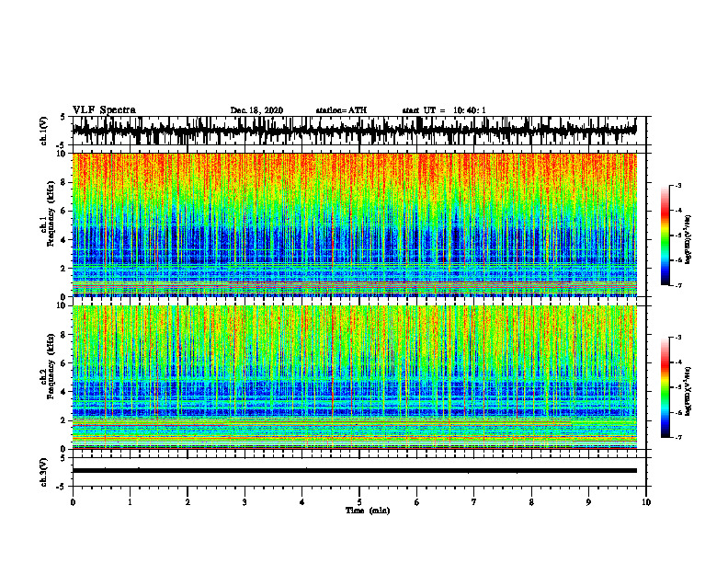Image resolution: width=728 pixels, height=563 pixels.
Task: Click time axis tick label '0'
Action: (73, 502)
